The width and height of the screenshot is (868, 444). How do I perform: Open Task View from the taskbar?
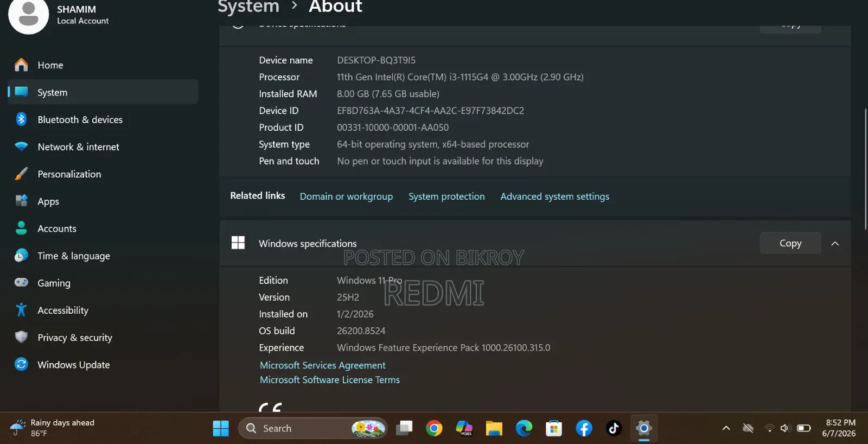click(404, 428)
